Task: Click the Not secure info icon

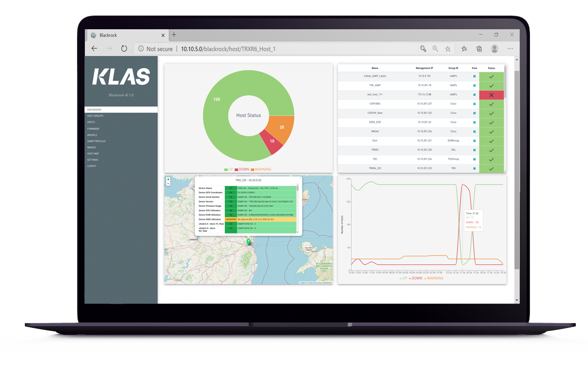Action: (x=141, y=49)
